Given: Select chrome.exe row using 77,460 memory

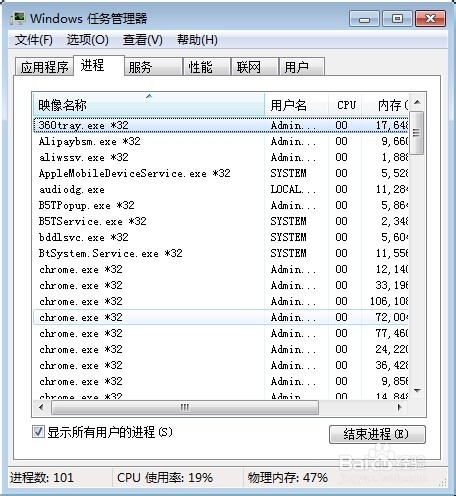Looking at the screenshot, I should (221, 333).
